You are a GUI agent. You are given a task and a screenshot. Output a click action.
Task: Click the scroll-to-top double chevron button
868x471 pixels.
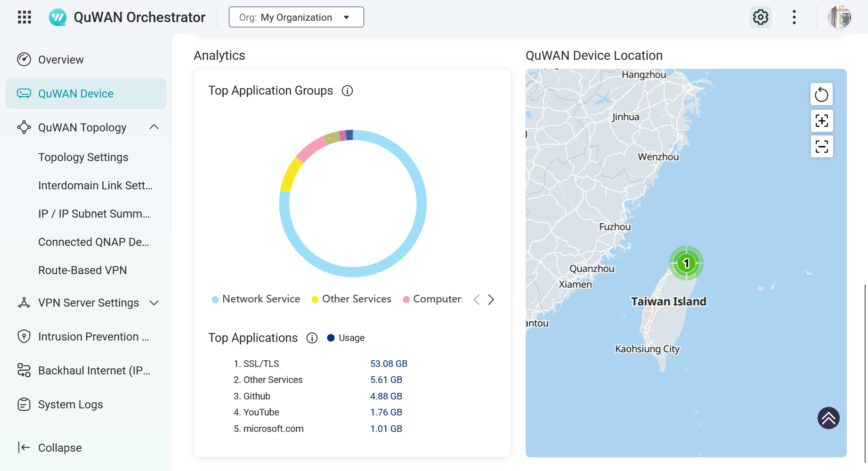click(x=828, y=418)
